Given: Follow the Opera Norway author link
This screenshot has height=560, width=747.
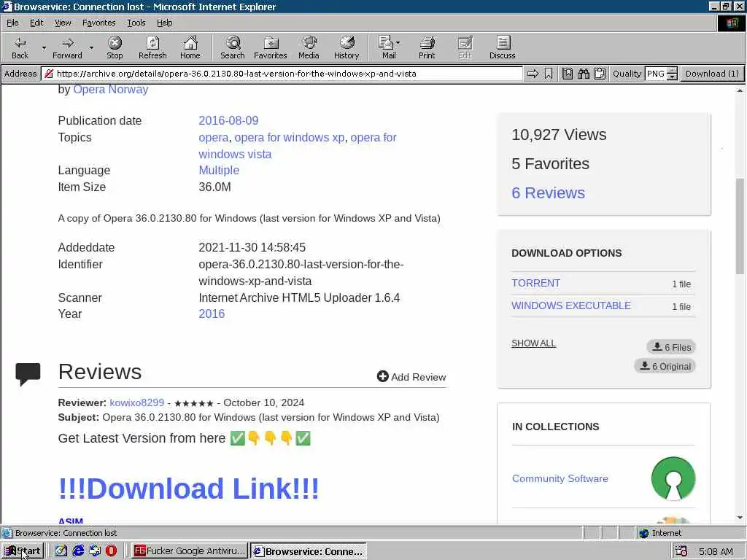Looking at the screenshot, I should tap(111, 90).
